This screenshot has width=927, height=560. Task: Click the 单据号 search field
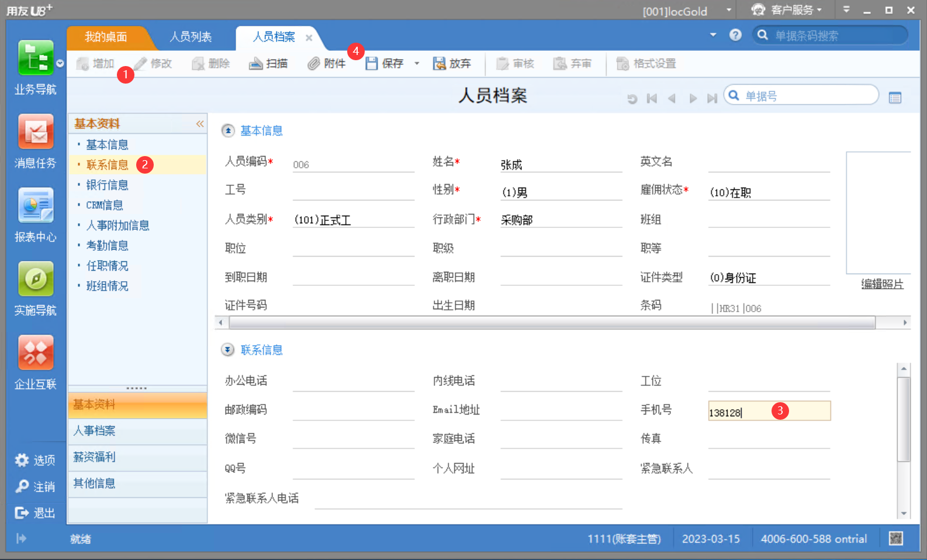point(801,95)
